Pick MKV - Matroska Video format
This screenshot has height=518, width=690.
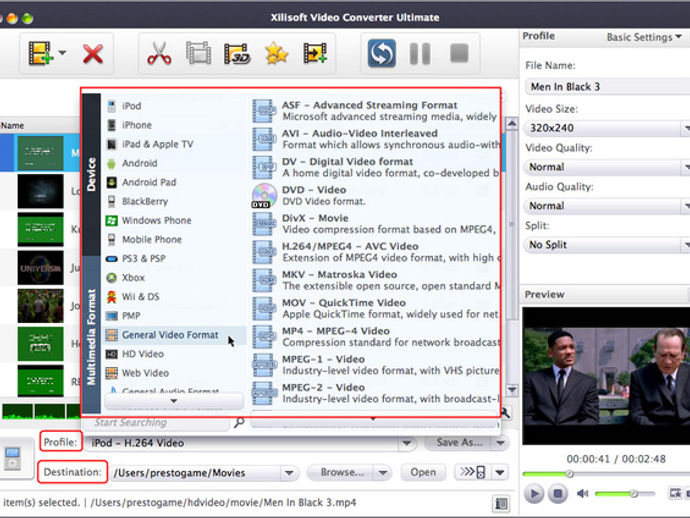tap(375, 280)
